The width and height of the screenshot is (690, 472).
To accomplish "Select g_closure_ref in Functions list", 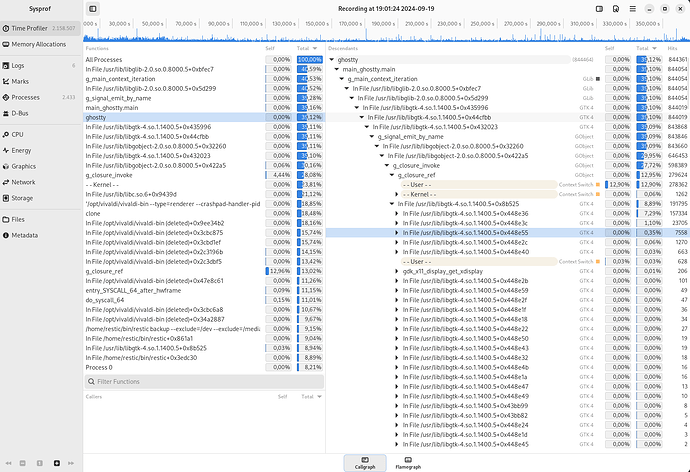I will tap(204, 271).
